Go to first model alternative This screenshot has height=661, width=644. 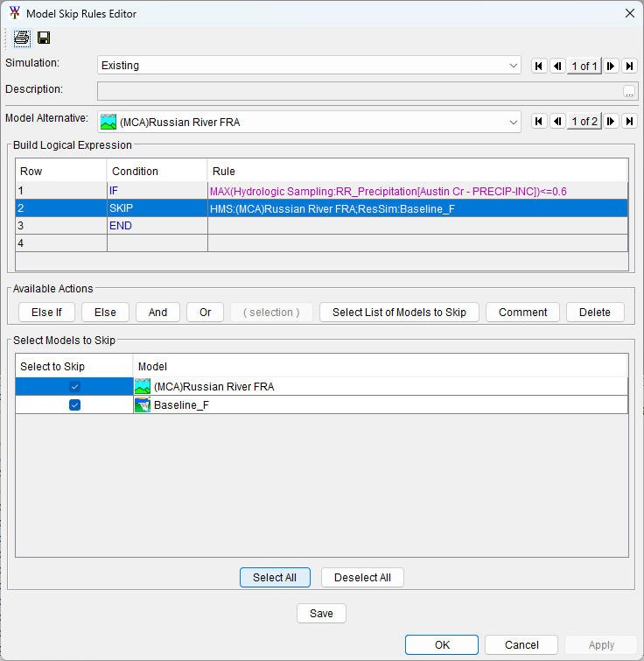coord(539,122)
